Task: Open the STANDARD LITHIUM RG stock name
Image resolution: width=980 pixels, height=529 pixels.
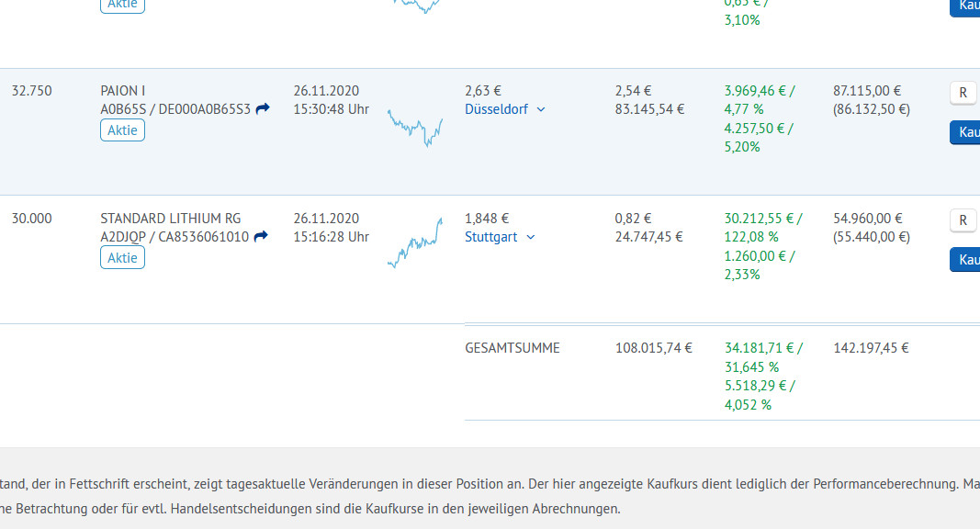Action: coord(170,219)
